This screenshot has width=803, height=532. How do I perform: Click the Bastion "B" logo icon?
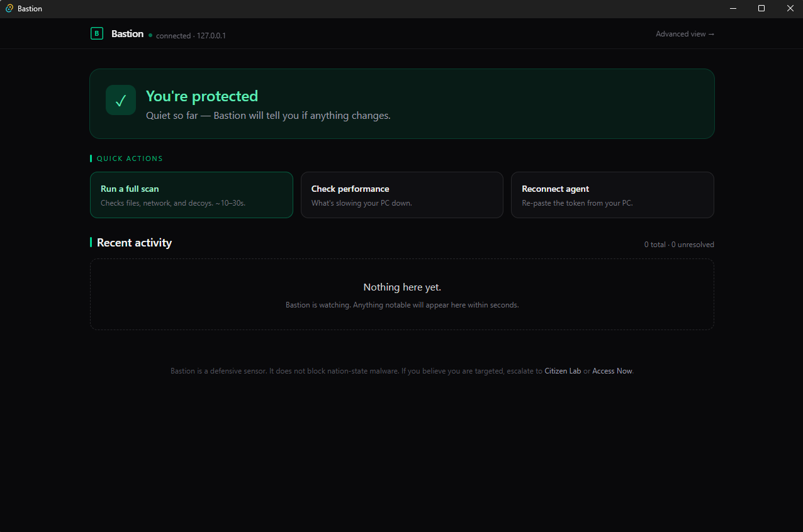tap(96, 34)
